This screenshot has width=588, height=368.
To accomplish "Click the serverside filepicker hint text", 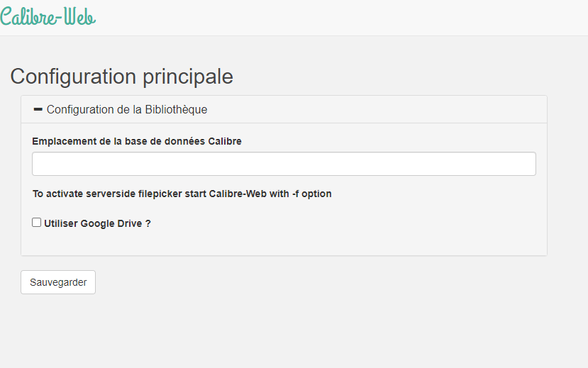I will (182, 194).
